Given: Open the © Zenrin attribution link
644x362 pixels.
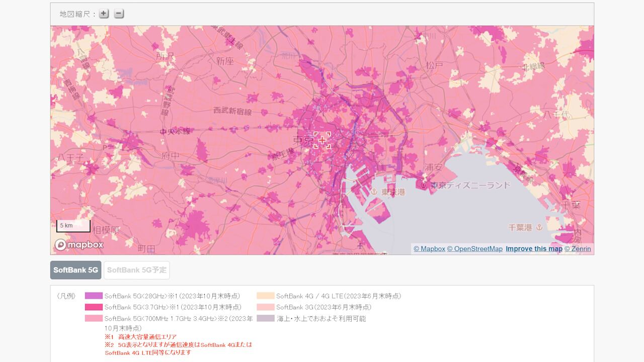Looking at the screenshot, I should (x=578, y=248).
